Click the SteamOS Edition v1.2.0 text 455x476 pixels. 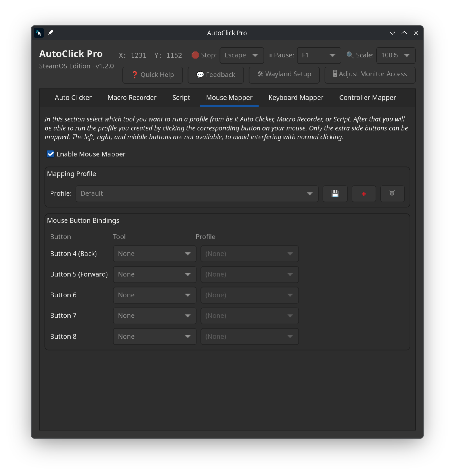pyautogui.click(x=76, y=66)
